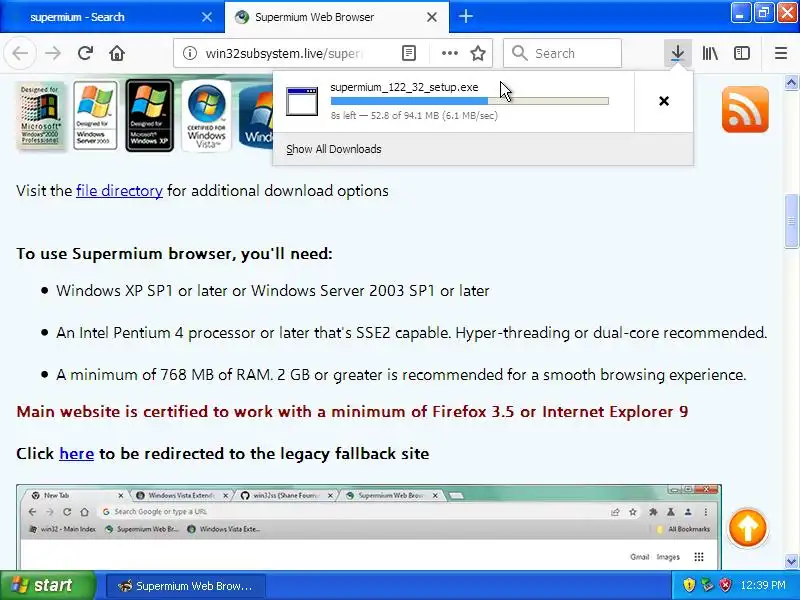Click the download filename supermium_122_32_setup.exe
The width and height of the screenshot is (800, 600).
(x=404, y=87)
